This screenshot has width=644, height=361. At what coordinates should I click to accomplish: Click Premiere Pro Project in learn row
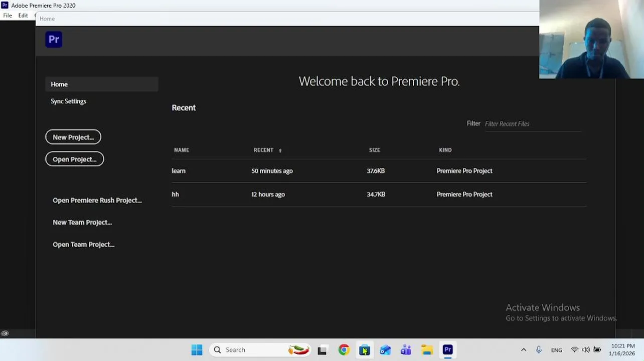(x=464, y=171)
